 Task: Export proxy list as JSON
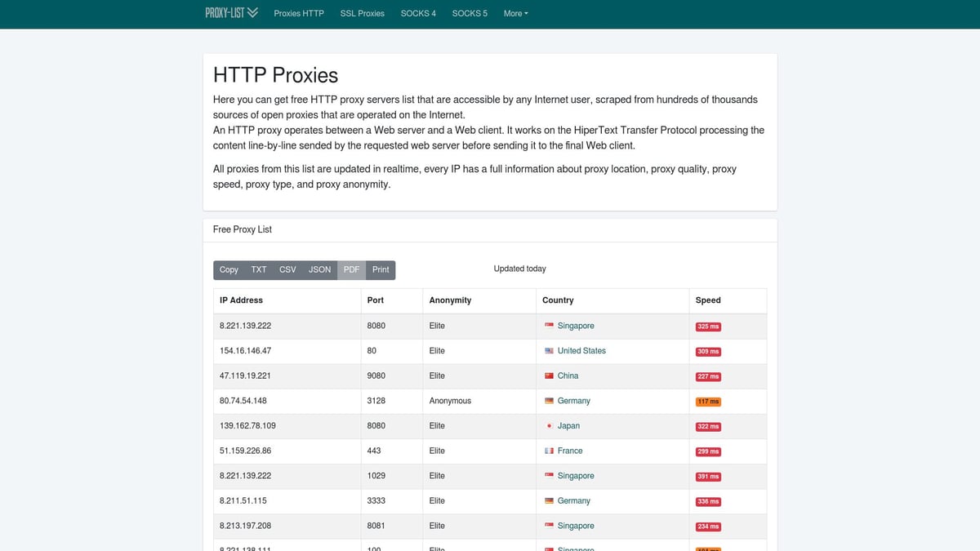point(319,269)
